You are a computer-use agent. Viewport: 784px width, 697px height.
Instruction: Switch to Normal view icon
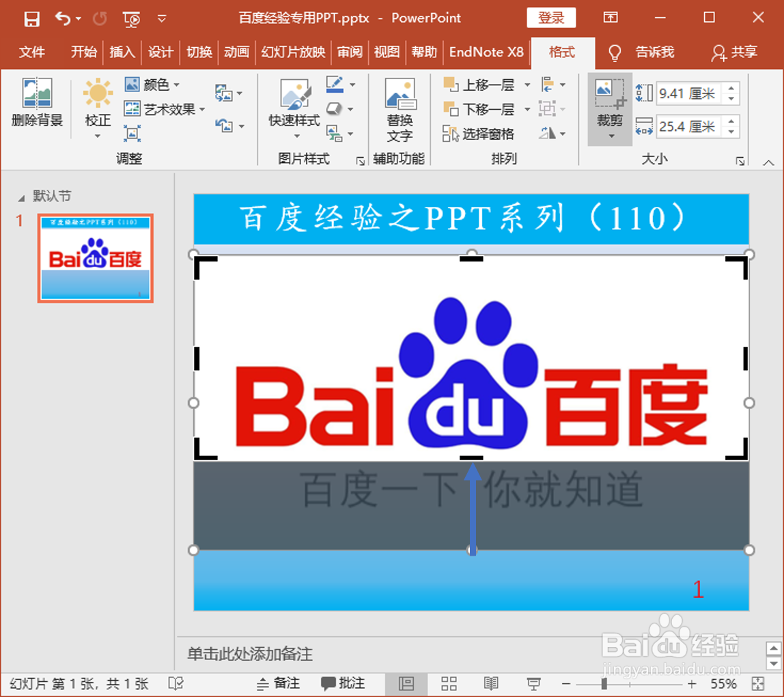click(406, 683)
